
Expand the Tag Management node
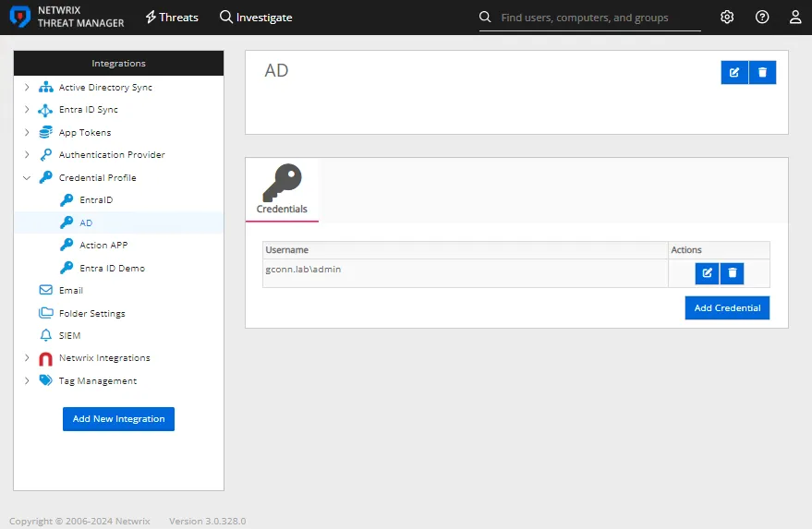tap(27, 380)
